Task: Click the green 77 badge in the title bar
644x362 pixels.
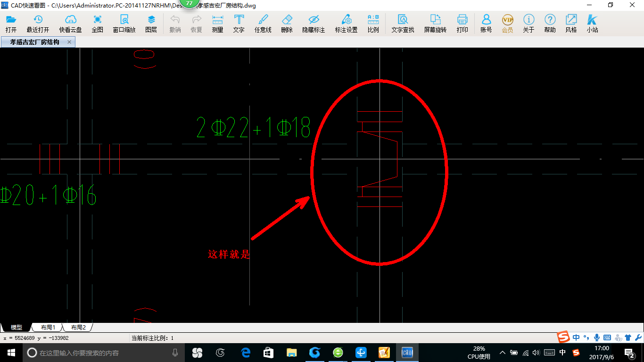Action: 189,3
